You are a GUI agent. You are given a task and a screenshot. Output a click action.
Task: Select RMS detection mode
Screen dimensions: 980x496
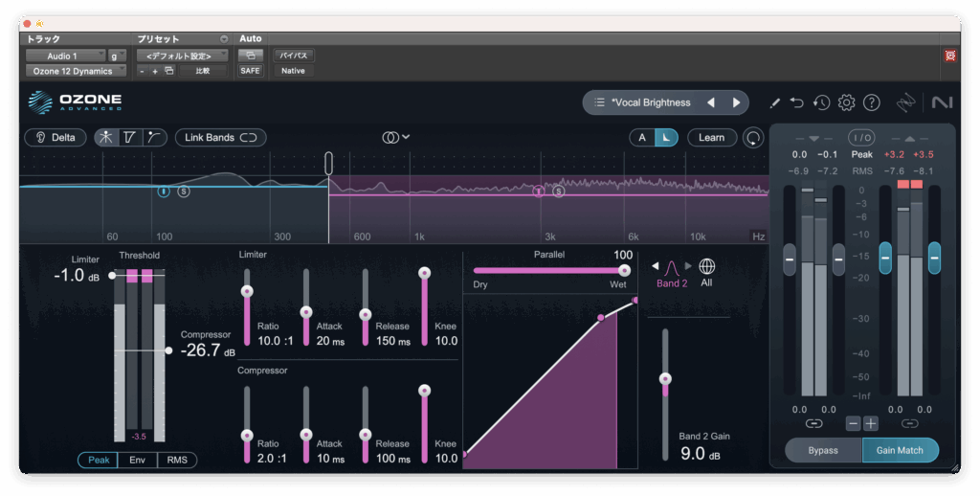177,461
